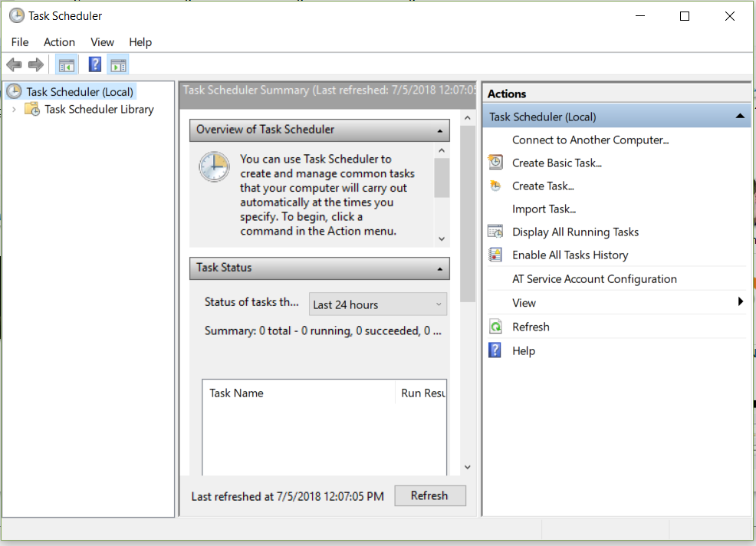This screenshot has width=756, height=546.
Task: Click the Run Result column header
Action: point(421,393)
